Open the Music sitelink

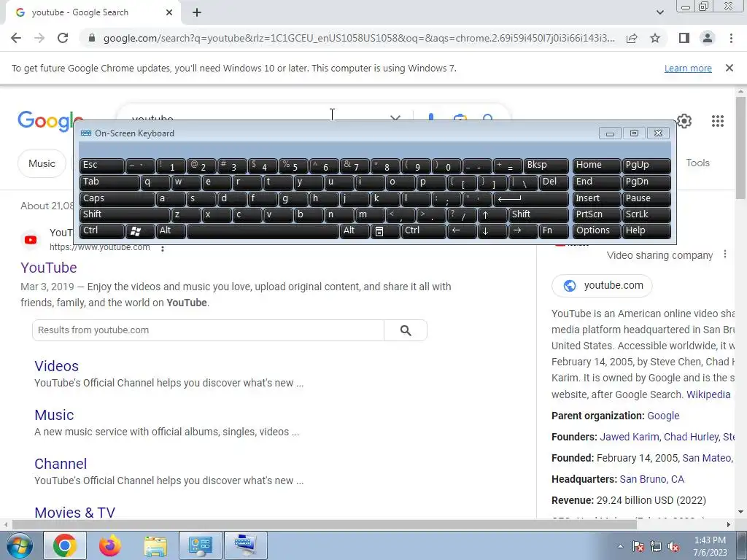point(54,415)
